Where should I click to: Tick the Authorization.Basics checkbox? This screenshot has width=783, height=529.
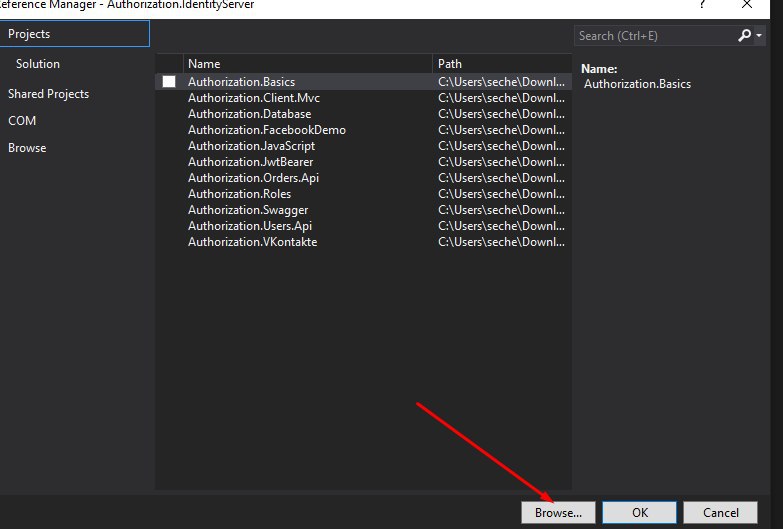[169, 81]
